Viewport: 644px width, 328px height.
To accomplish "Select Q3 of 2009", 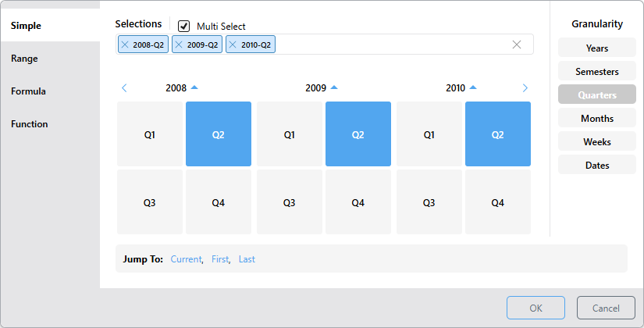I will click(289, 202).
